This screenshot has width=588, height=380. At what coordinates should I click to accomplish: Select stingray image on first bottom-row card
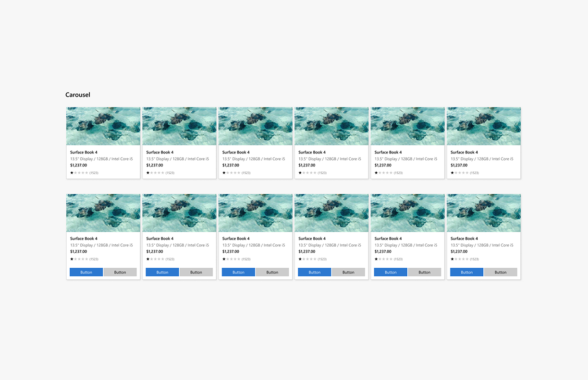(103, 213)
